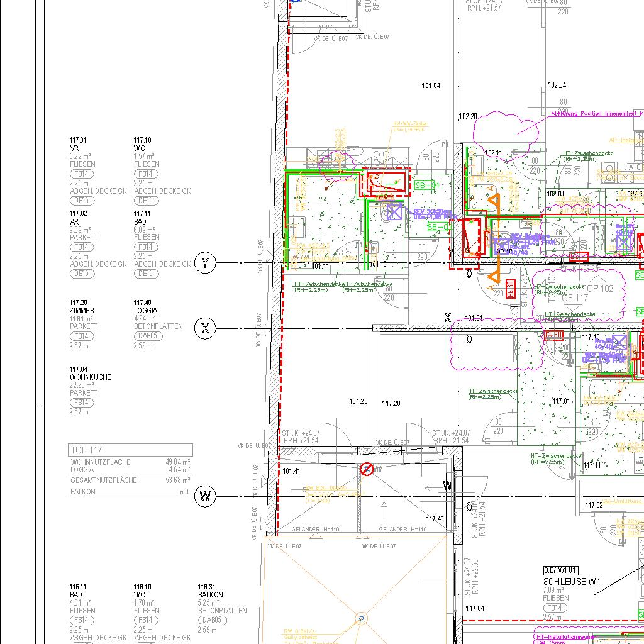The width and height of the screenshot is (644, 644).
Task: Select the red prohibition circle symbol
Action: (366, 469)
